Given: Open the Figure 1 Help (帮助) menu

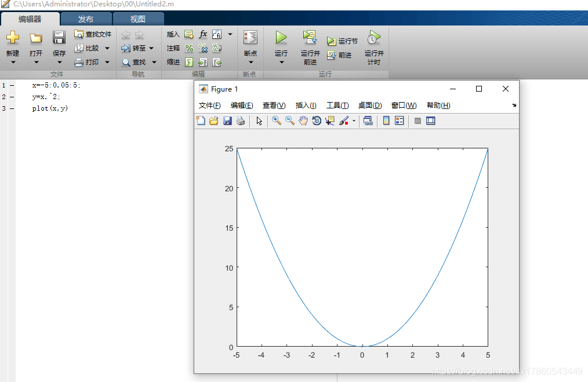Looking at the screenshot, I should tap(438, 105).
